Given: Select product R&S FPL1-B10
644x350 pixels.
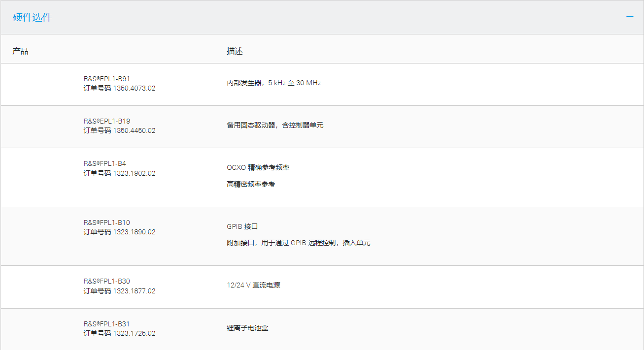Looking at the screenshot, I should coord(106,223).
